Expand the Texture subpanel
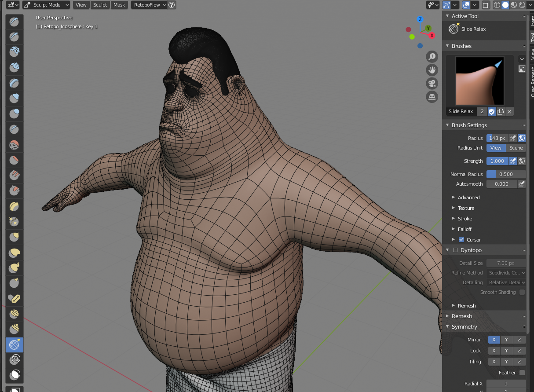 pos(466,208)
